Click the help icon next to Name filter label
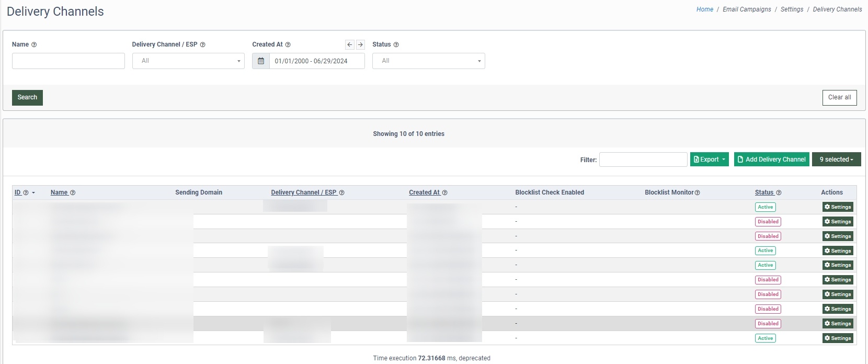Image resolution: width=868 pixels, height=364 pixels. pos(34,45)
